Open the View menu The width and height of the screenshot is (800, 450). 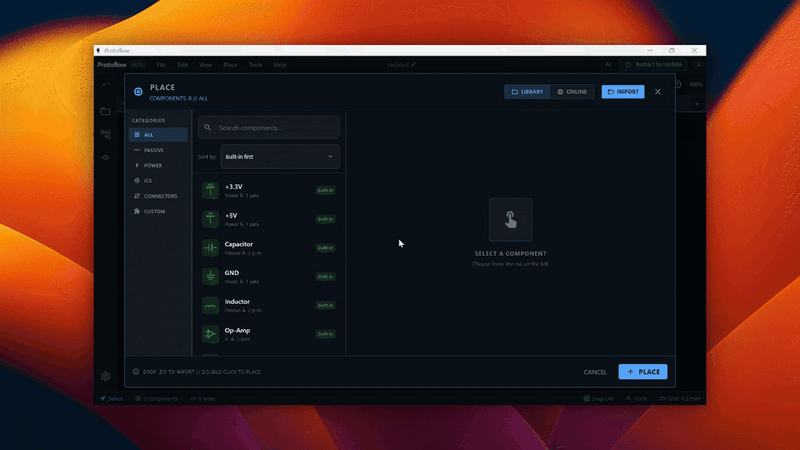[206, 65]
